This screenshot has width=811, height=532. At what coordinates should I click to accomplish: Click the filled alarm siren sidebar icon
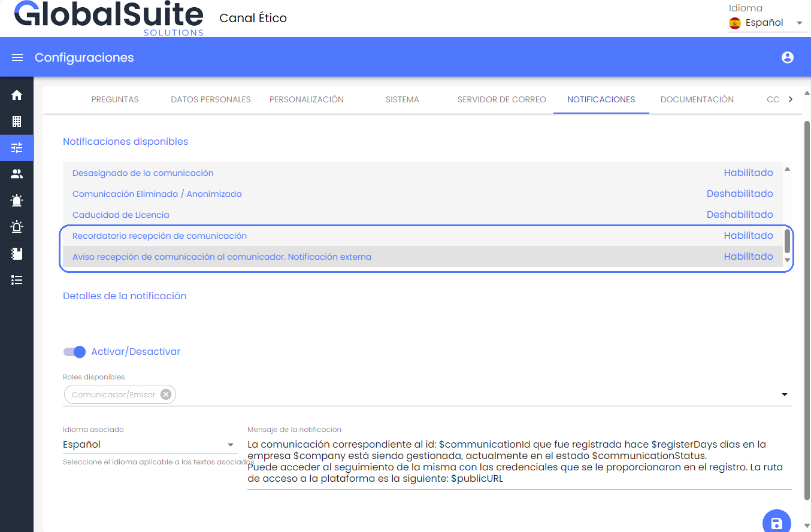pyautogui.click(x=17, y=200)
